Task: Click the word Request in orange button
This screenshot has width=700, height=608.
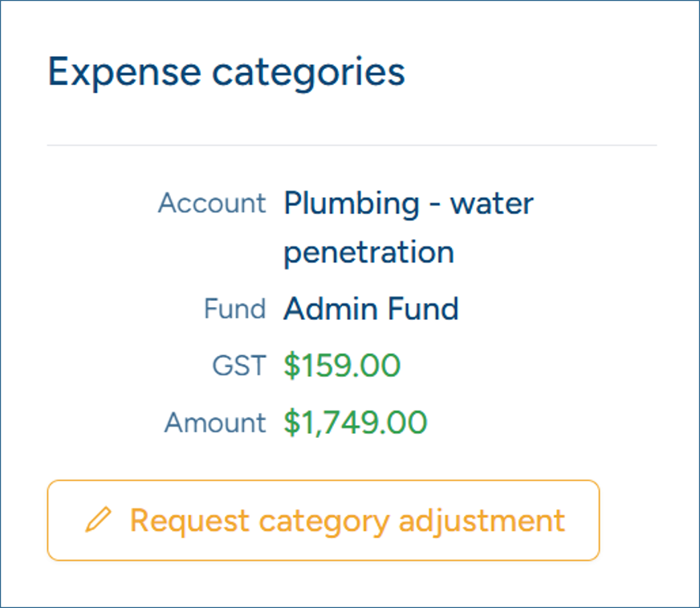Action: (189, 521)
